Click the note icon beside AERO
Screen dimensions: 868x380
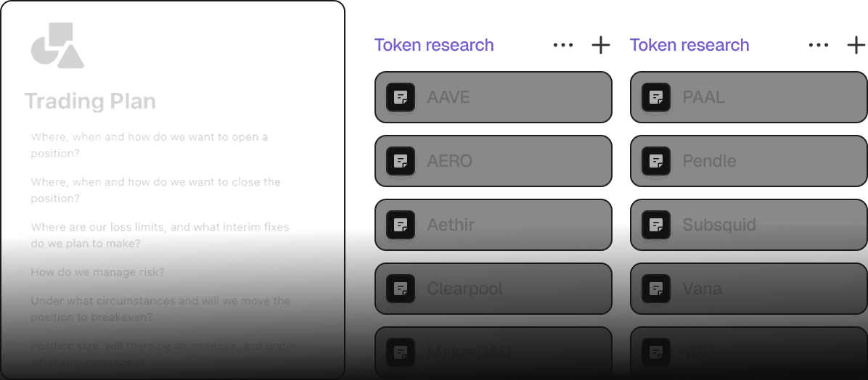click(401, 161)
